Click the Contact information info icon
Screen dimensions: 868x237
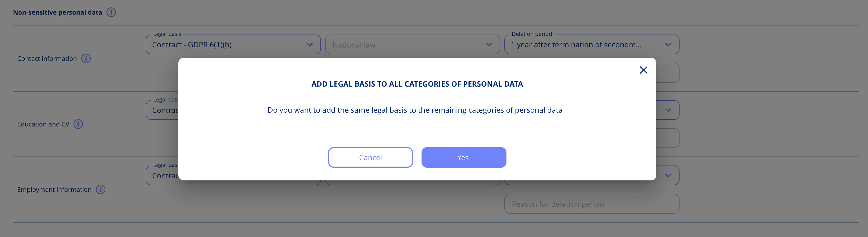click(86, 59)
